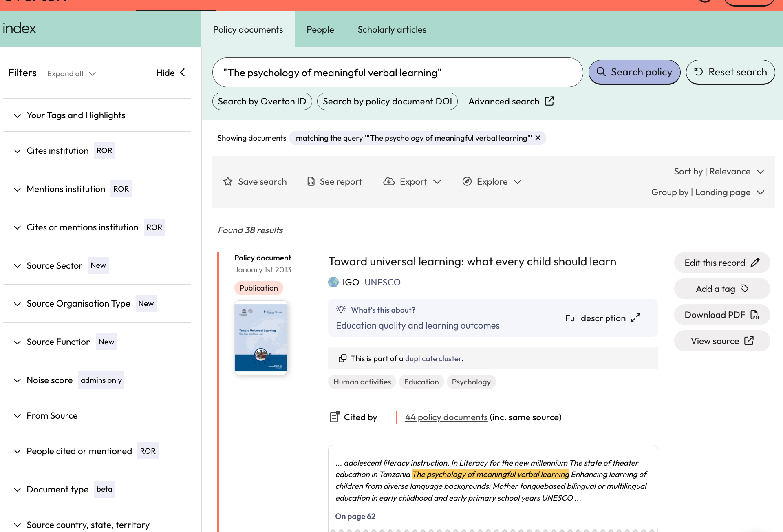This screenshot has height=532, width=783.
Task: Select the Psychology topic tag
Action: [471, 382]
